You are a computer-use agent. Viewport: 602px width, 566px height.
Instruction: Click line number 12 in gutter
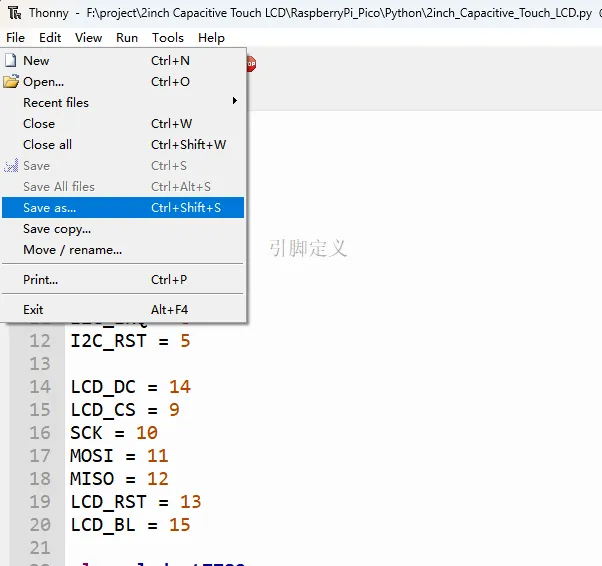tap(40, 341)
